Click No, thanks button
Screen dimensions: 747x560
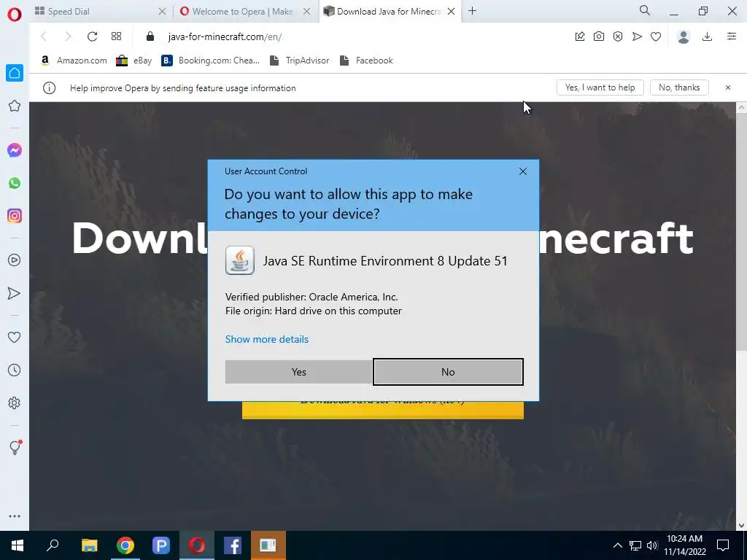click(x=679, y=87)
